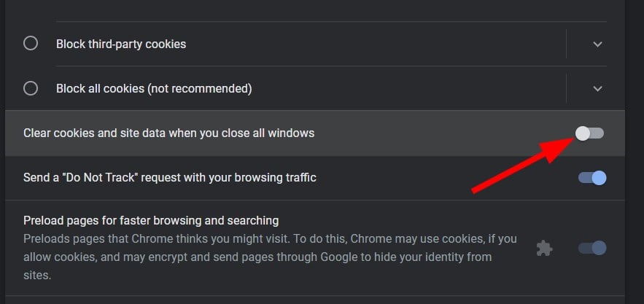The height and width of the screenshot is (304, 644).
Task: Turn off the Do Not Track request toggle
Action: (x=592, y=178)
